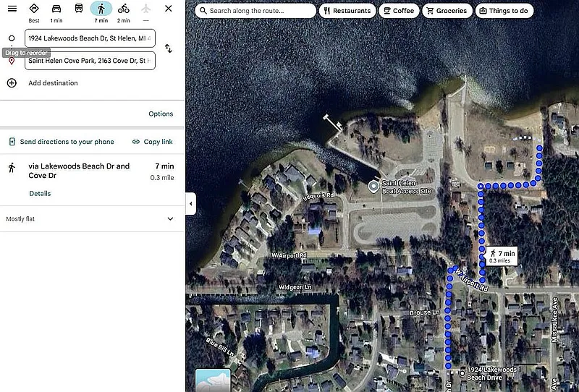Filter by Groceries chip
The image size is (579, 392).
pos(447,11)
